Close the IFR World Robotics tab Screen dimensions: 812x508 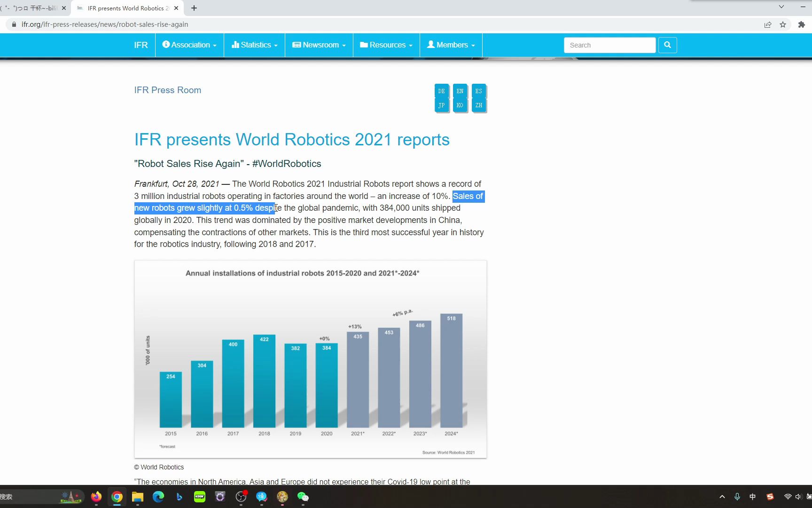click(176, 8)
